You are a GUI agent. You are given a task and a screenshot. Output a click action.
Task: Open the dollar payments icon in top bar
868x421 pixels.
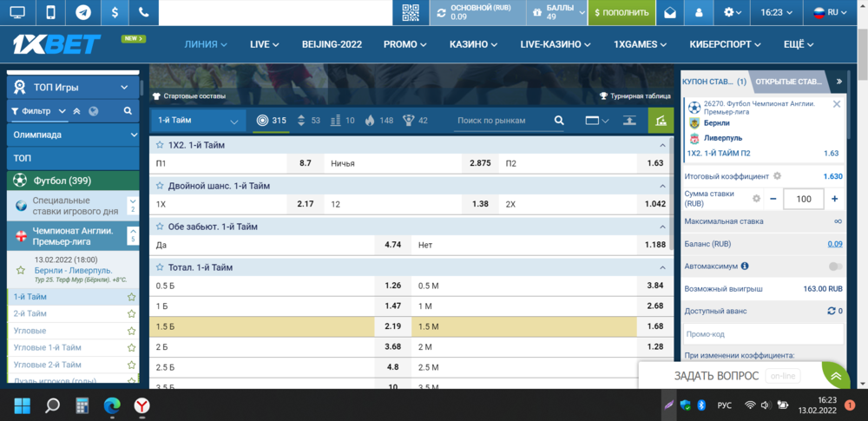tap(115, 12)
